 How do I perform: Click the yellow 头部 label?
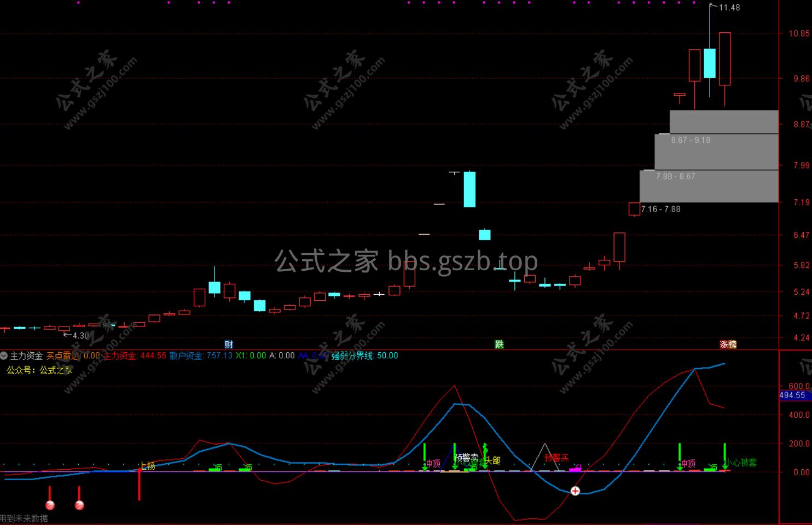pyautogui.click(x=492, y=460)
